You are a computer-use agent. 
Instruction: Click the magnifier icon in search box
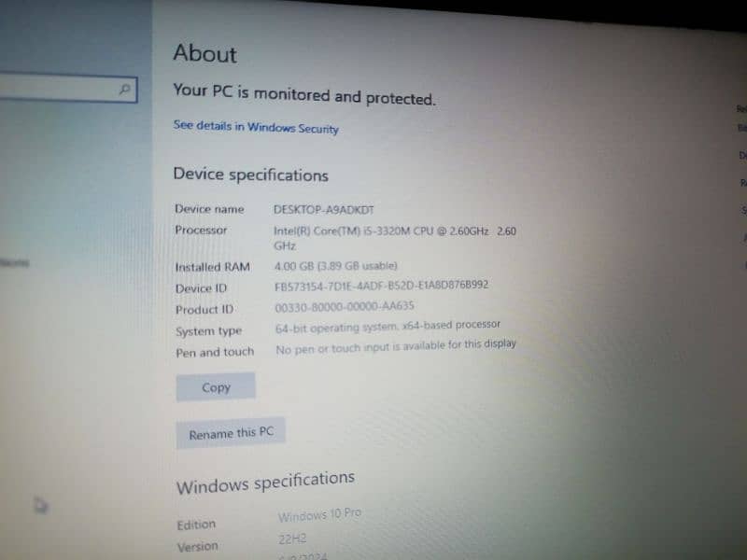(125, 89)
